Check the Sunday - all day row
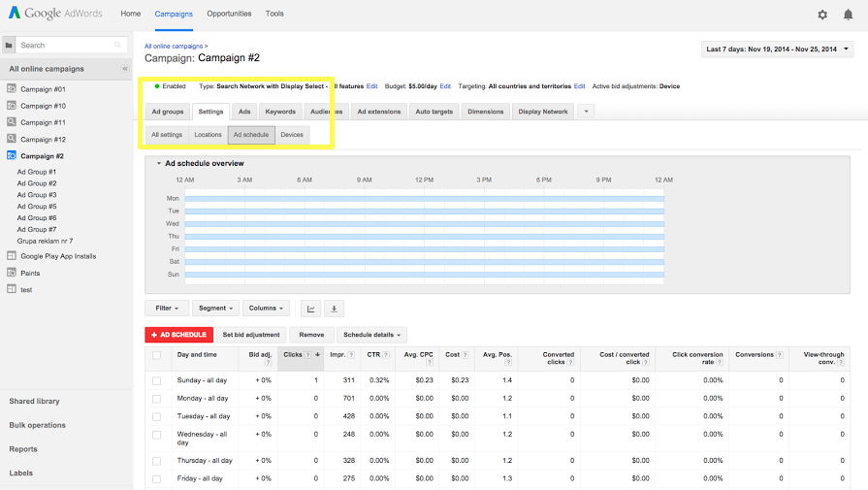This screenshot has width=868, height=490. (x=157, y=381)
